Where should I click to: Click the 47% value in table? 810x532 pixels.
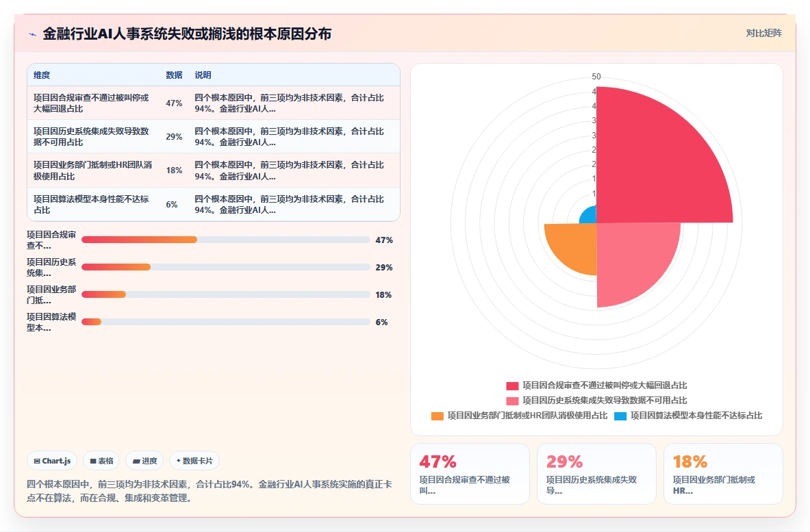click(174, 103)
